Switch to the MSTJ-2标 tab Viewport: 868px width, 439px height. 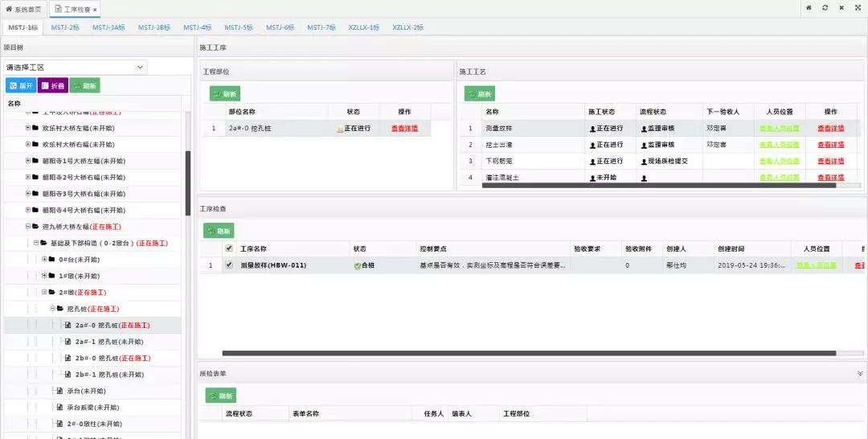[65, 27]
